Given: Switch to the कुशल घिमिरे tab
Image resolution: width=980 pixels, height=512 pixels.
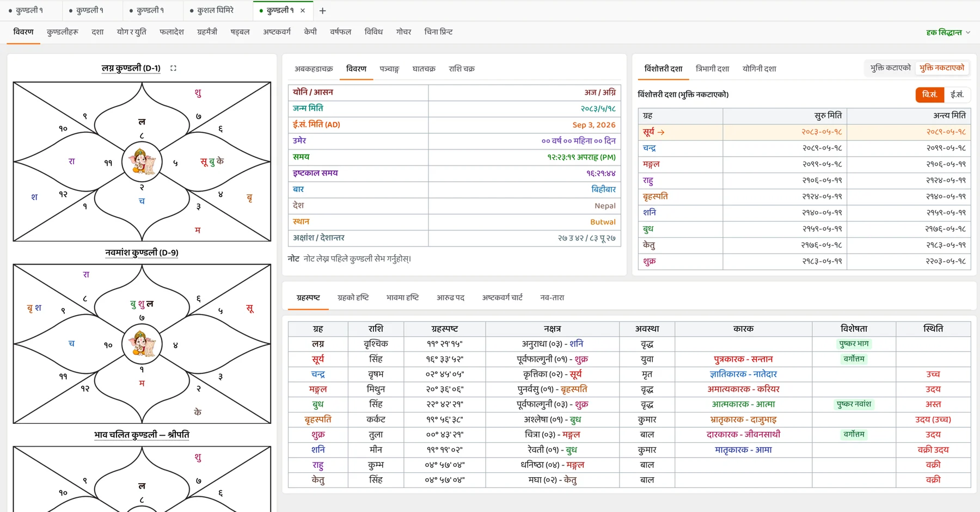Looking at the screenshot, I should pyautogui.click(x=215, y=10).
